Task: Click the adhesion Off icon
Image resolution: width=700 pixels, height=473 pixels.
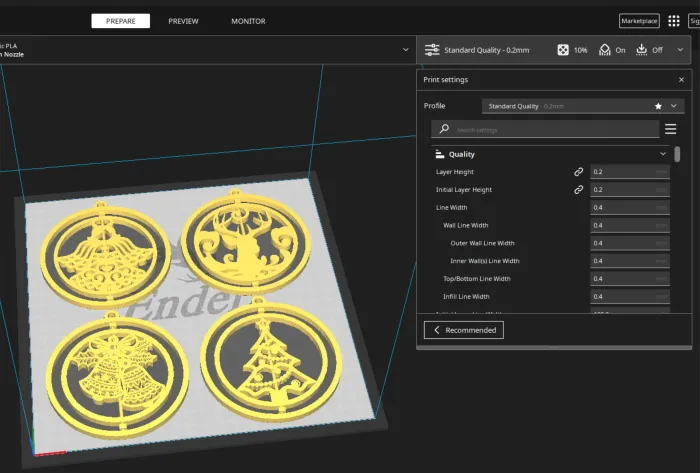Action: [x=642, y=49]
